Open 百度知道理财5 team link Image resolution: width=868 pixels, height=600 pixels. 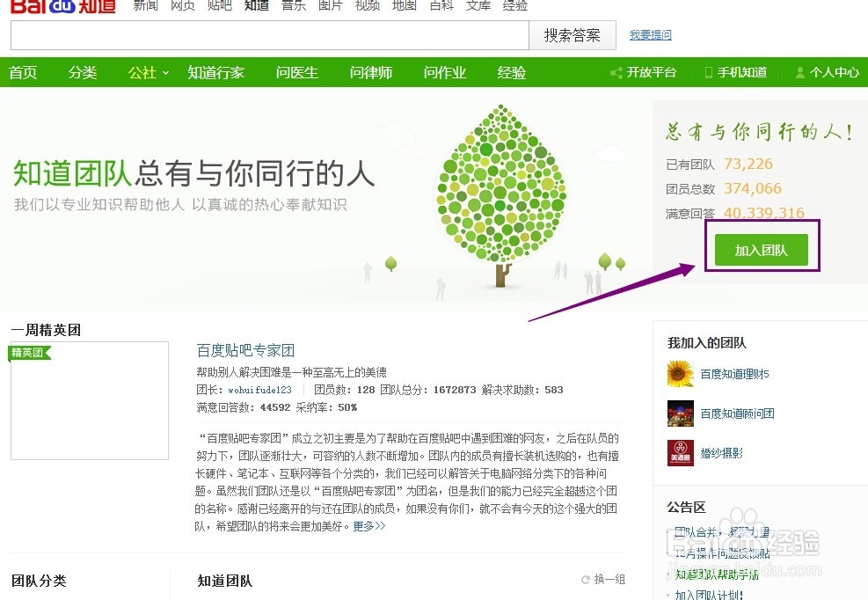(x=734, y=374)
